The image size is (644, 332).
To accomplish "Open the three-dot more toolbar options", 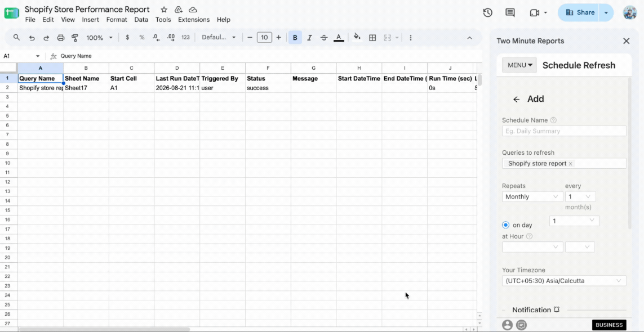I will [410, 37].
